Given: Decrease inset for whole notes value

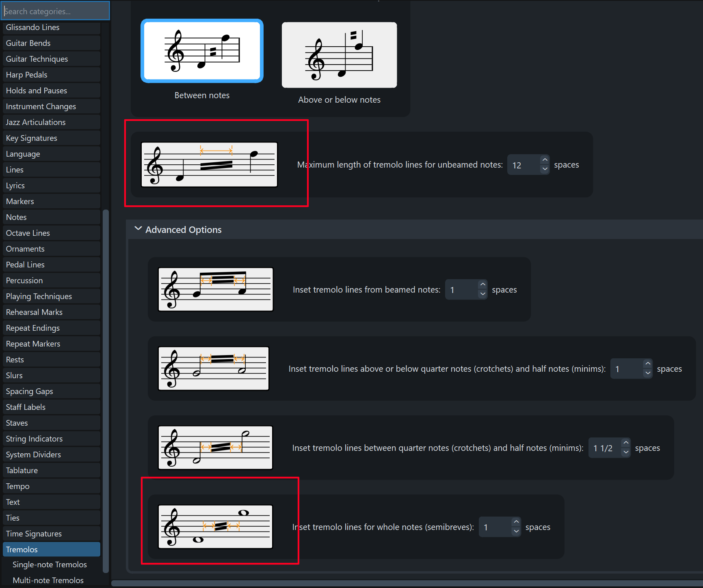Looking at the screenshot, I should pyautogui.click(x=516, y=532).
